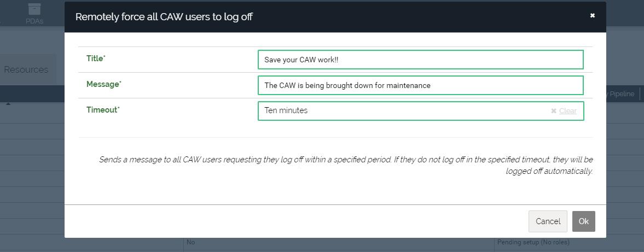Viewport: 644px width, 252px height.
Task: Clear the Timeout selection via Clear link
Action: pos(568,111)
